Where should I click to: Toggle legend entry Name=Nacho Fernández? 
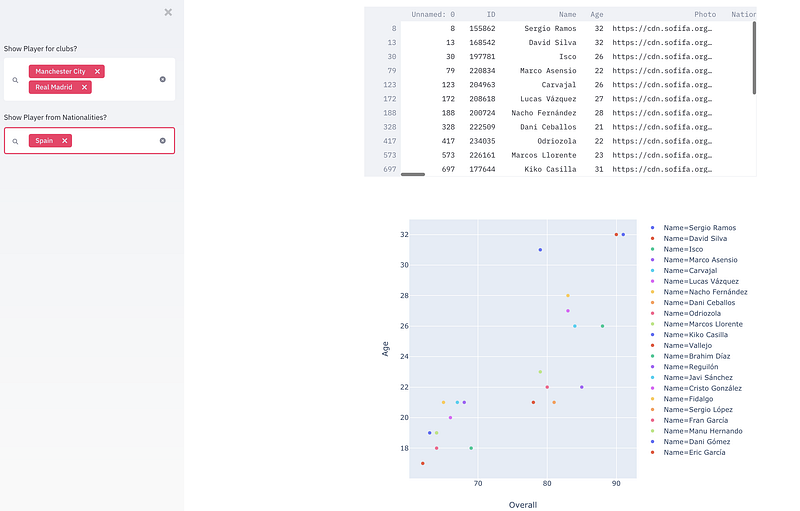click(x=705, y=292)
